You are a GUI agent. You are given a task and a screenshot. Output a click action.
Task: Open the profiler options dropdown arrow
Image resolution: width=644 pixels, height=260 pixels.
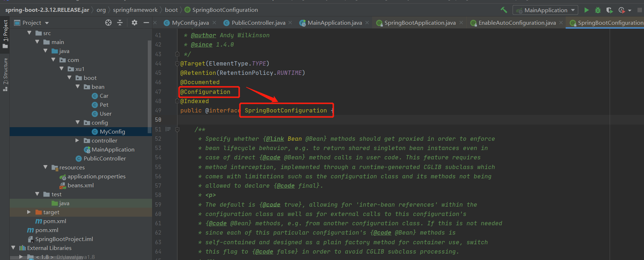(630, 10)
